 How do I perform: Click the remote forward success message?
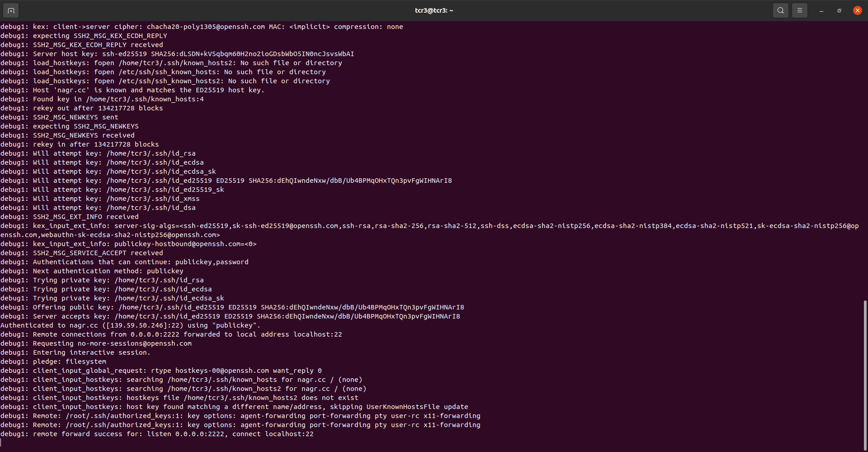click(x=156, y=433)
